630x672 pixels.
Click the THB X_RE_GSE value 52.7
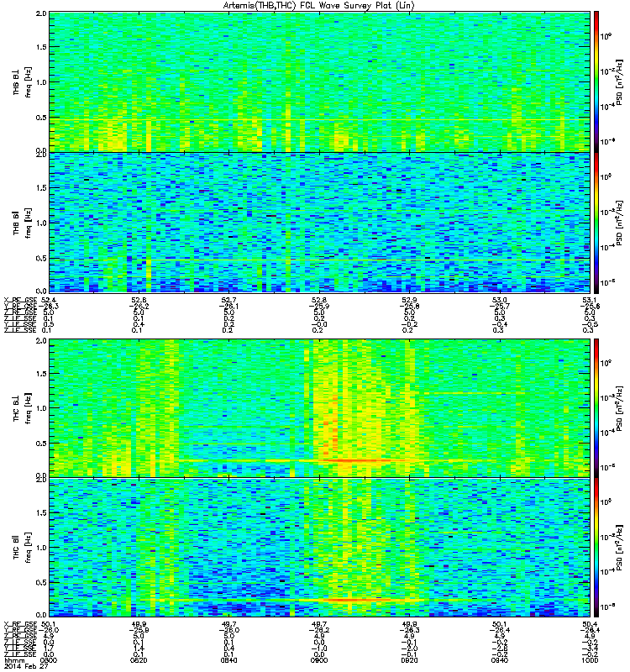(228, 300)
